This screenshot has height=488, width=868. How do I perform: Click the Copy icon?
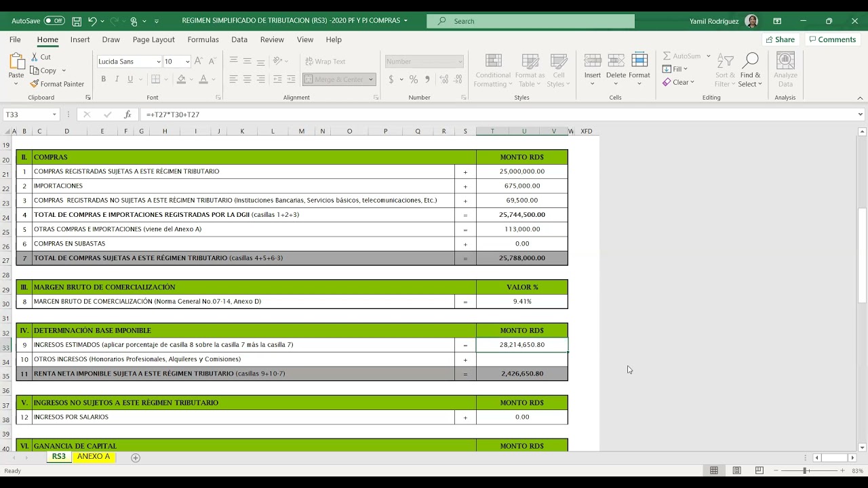pos(35,70)
